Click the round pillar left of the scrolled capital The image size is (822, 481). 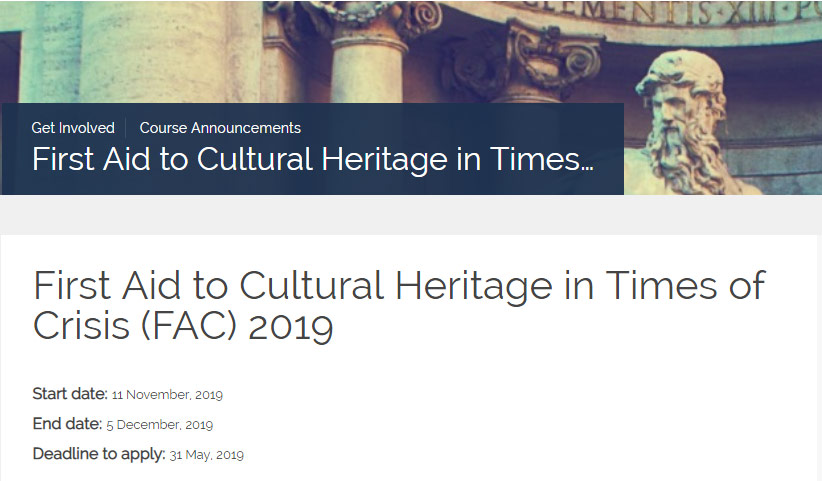370,68
